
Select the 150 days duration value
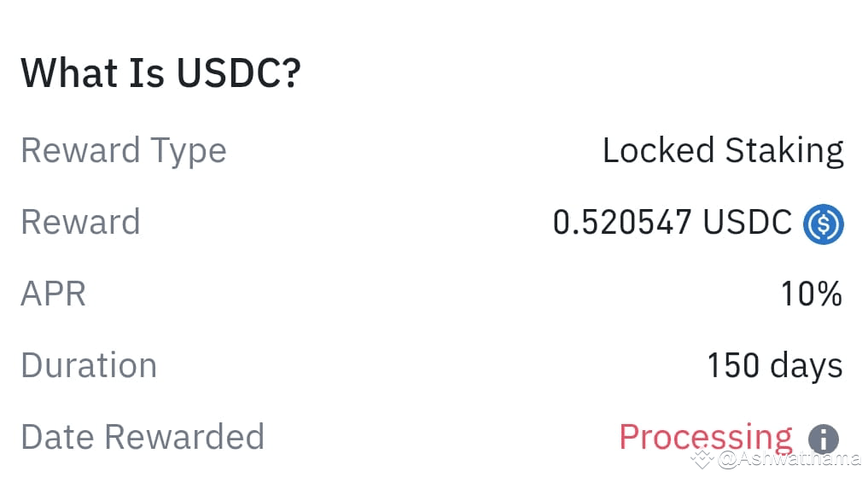coord(775,366)
